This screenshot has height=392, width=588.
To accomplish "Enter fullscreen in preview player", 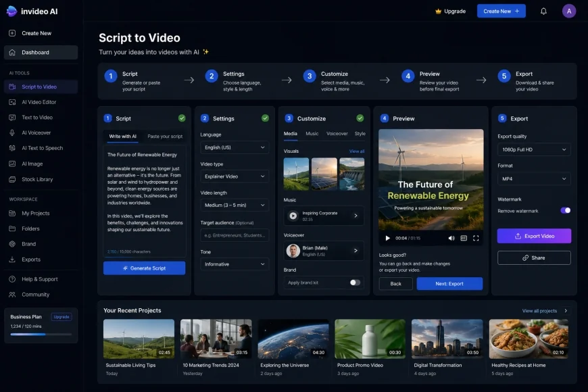I will [x=476, y=238].
